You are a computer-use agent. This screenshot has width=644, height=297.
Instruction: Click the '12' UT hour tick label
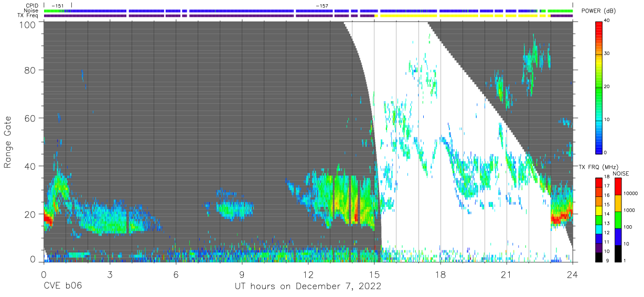[308, 274]
